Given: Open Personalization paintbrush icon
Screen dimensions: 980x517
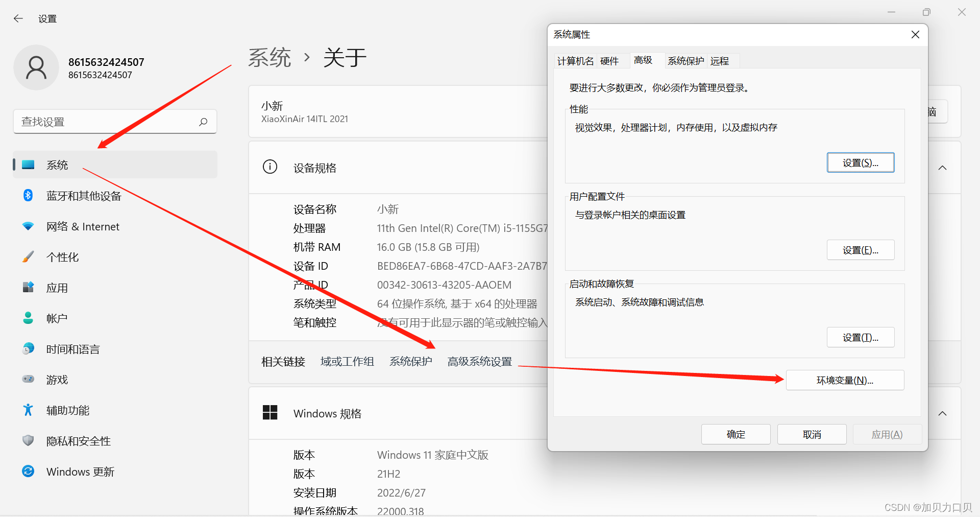Looking at the screenshot, I should coord(28,256).
